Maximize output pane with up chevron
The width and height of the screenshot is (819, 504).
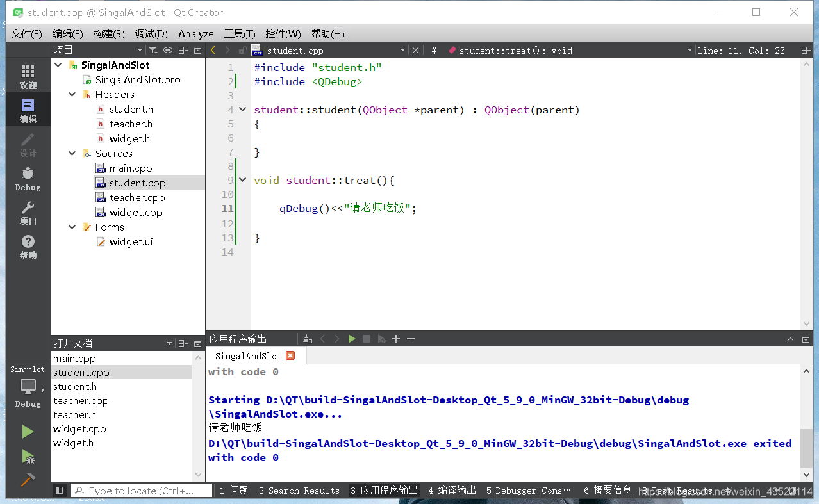pyautogui.click(x=791, y=339)
